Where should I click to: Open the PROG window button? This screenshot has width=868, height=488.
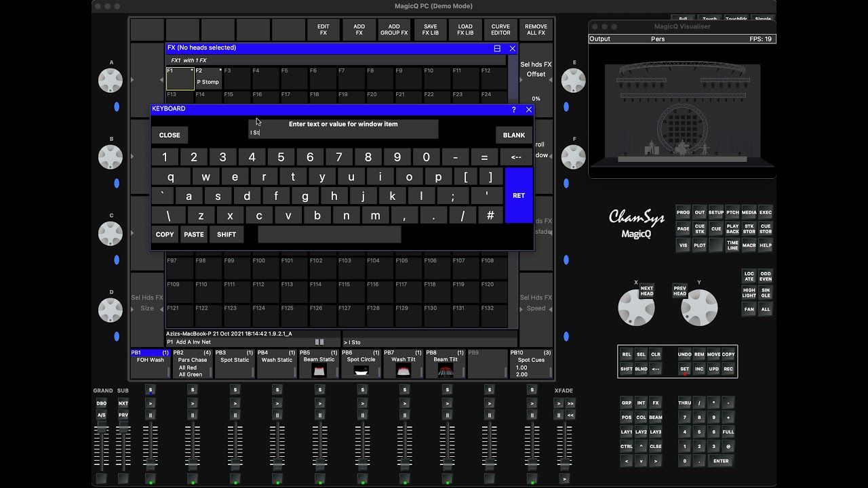click(x=683, y=213)
